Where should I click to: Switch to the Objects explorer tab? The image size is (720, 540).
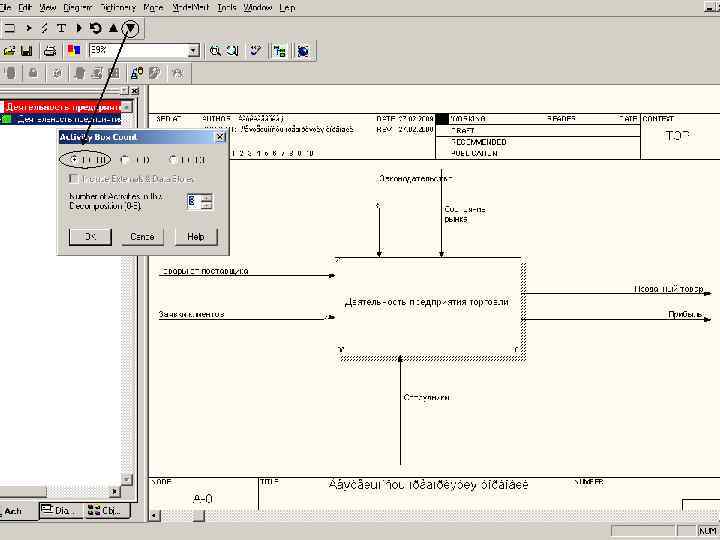point(107,511)
